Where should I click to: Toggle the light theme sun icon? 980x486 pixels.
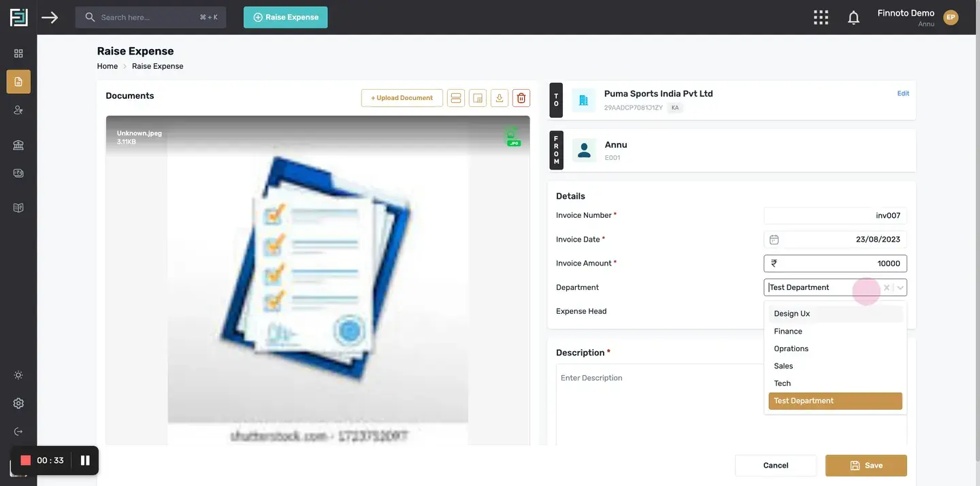(18, 375)
